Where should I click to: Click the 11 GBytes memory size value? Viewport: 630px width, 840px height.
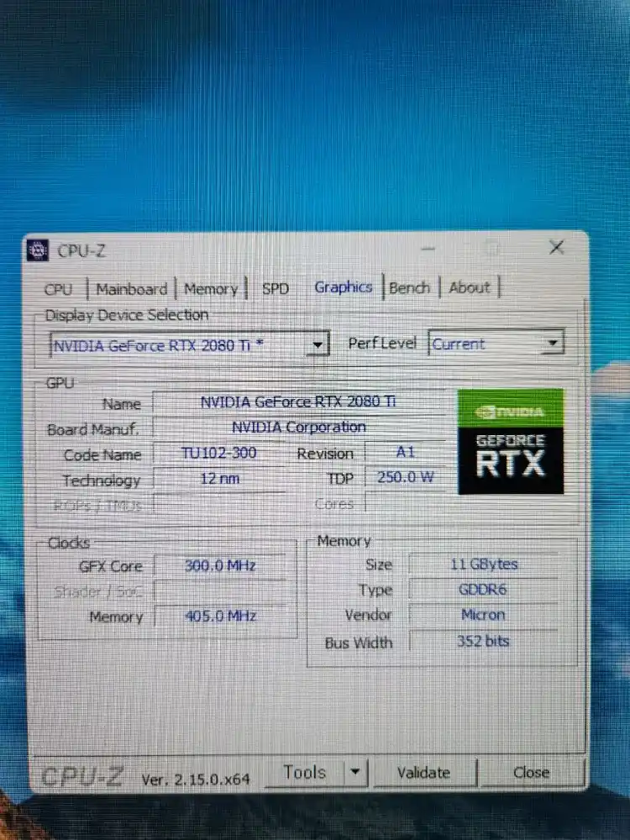(x=484, y=564)
